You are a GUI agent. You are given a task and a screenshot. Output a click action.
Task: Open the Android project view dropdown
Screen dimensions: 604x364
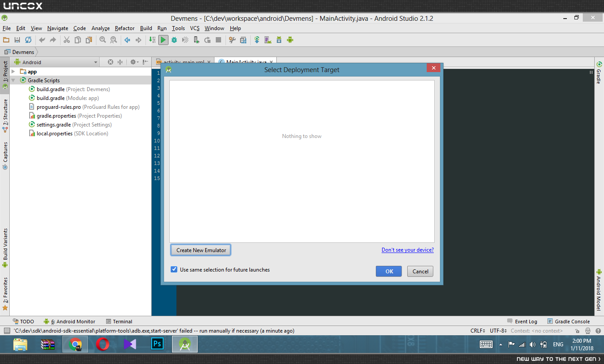(x=56, y=62)
